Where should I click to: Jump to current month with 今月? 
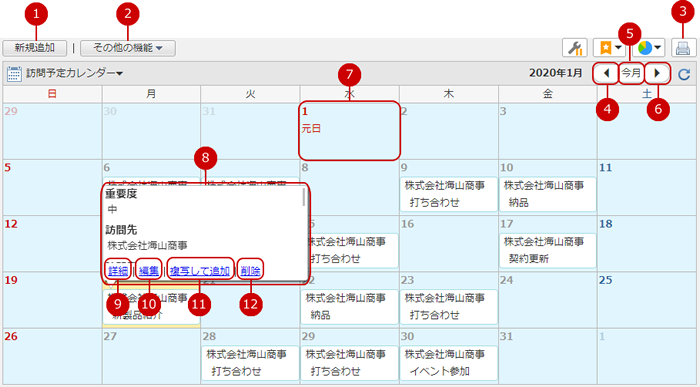(x=631, y=73)
